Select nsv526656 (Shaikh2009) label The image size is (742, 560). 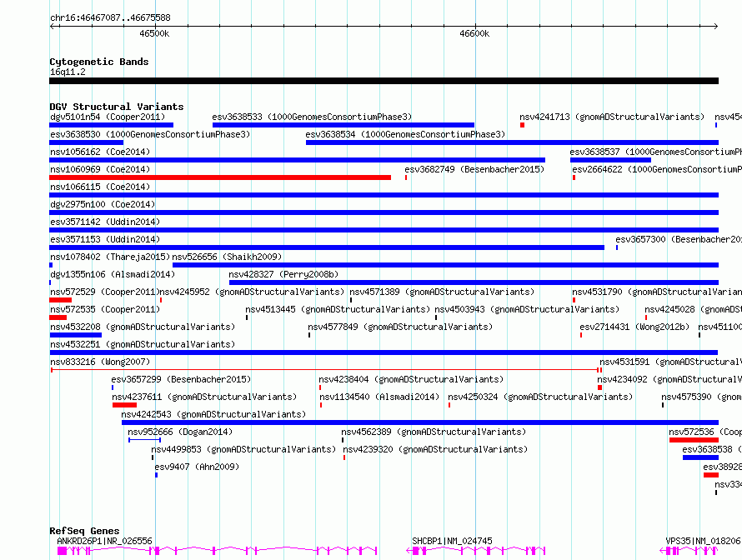[227, 257]
